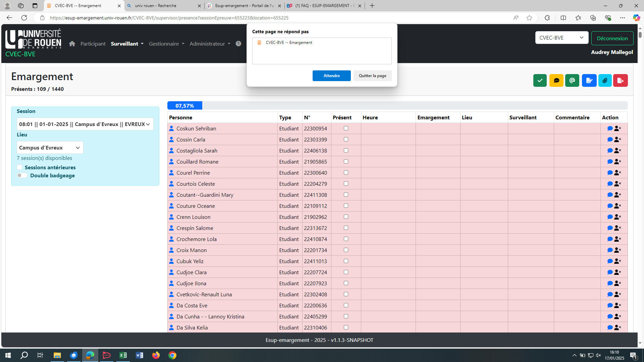Toggle the Double badgeage switch
Viewport: 644px width, 362px height.
point(22,175)
